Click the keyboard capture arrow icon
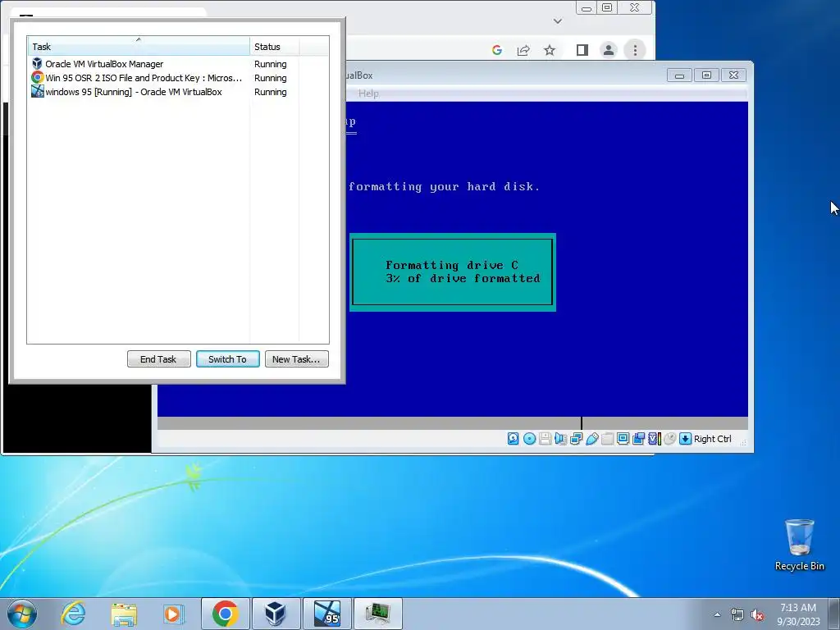The height and width of the screenshot is (630, 840). pos(685,439)
